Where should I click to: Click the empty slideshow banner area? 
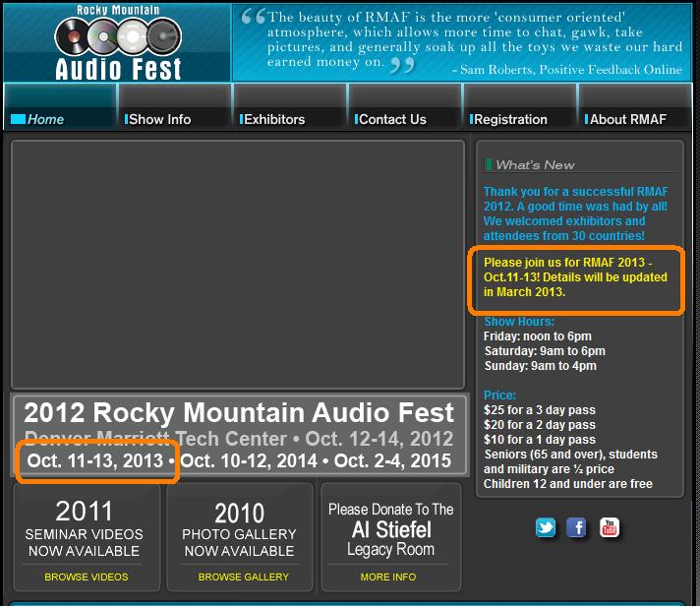click(238, 265)
